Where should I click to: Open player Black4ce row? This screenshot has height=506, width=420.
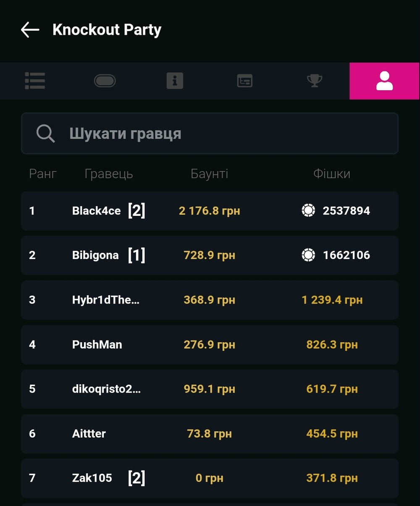(210, 211)
